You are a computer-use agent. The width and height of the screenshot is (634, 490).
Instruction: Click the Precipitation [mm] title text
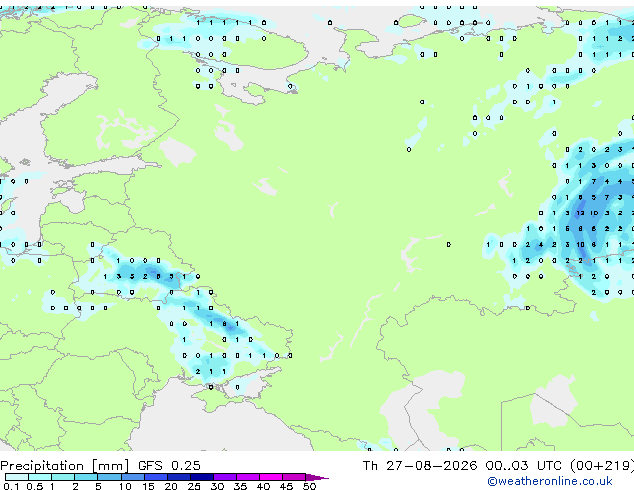coord(65,466)
